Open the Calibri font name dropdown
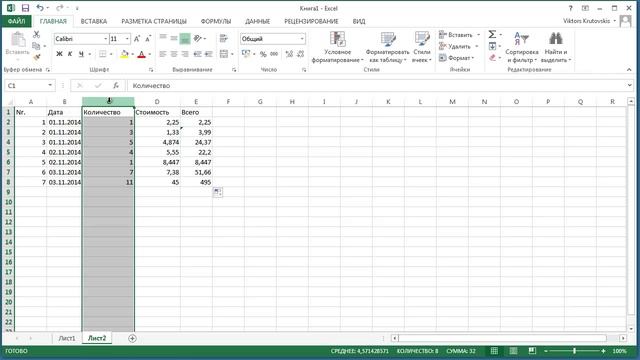 (x=106, y=39)
